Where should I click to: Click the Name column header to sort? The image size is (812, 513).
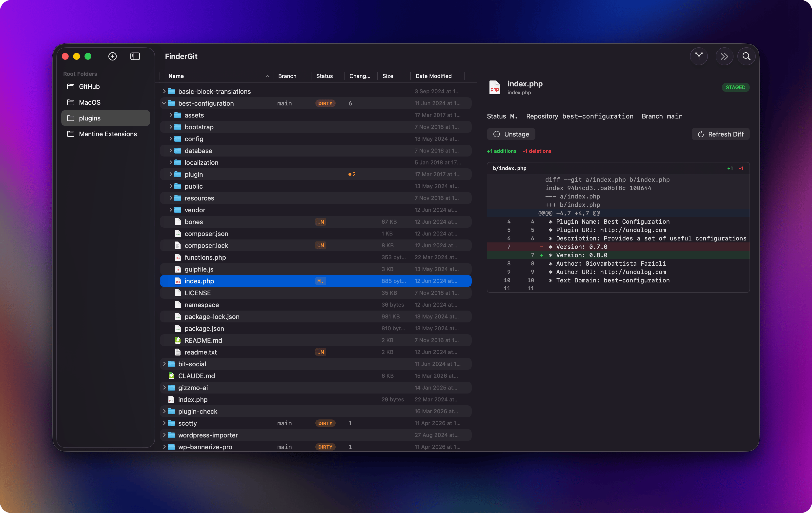click(x=176, y=76)
